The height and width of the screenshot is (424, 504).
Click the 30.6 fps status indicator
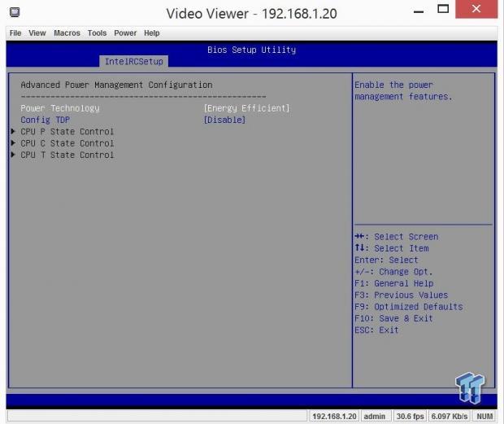(410, 416)
